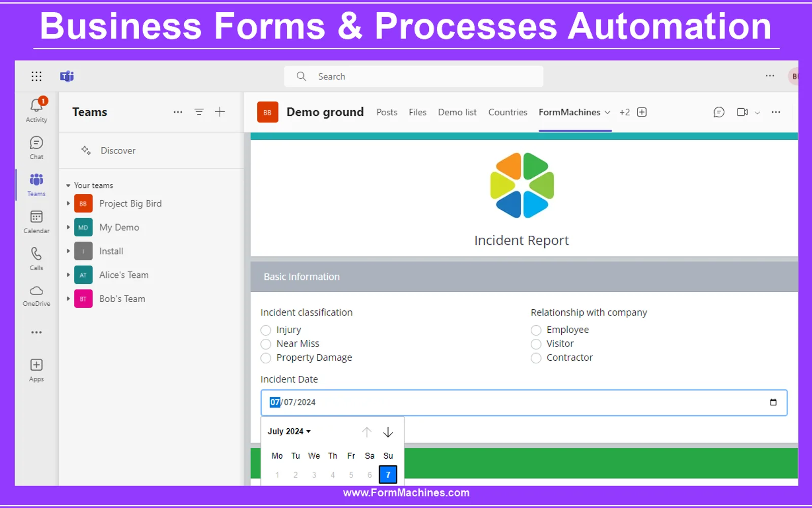Switch to the Posts tab
This screenshot has height=508, width=812.
tap(387, 112)
